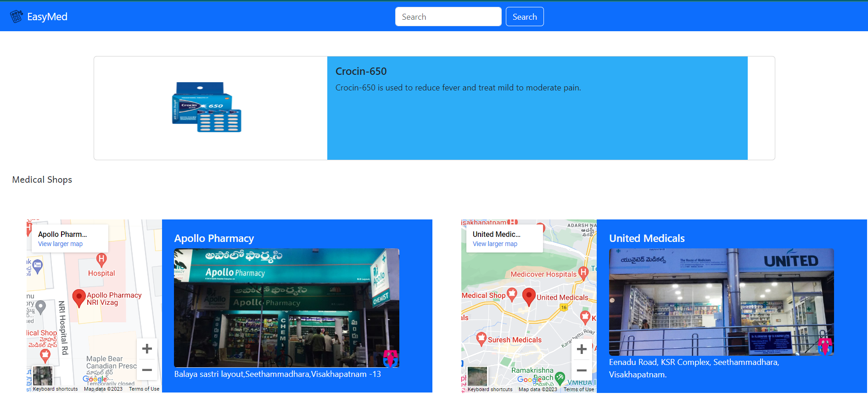This screenshot has height=415, width=868.
Task: Zoom out on the Apollo Pharmacy map
Action: [x=147, y=370]
